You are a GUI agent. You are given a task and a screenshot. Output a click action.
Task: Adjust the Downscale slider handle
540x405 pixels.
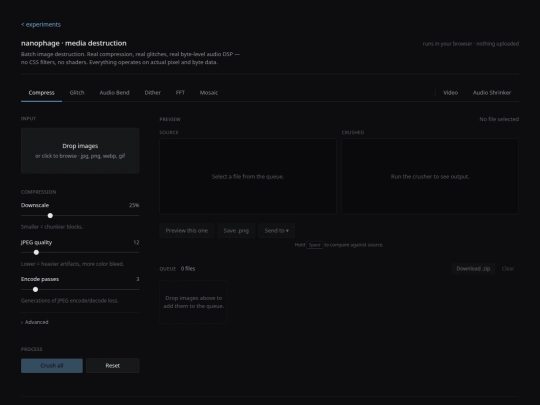pyautogui.click(x=50, y=216)
